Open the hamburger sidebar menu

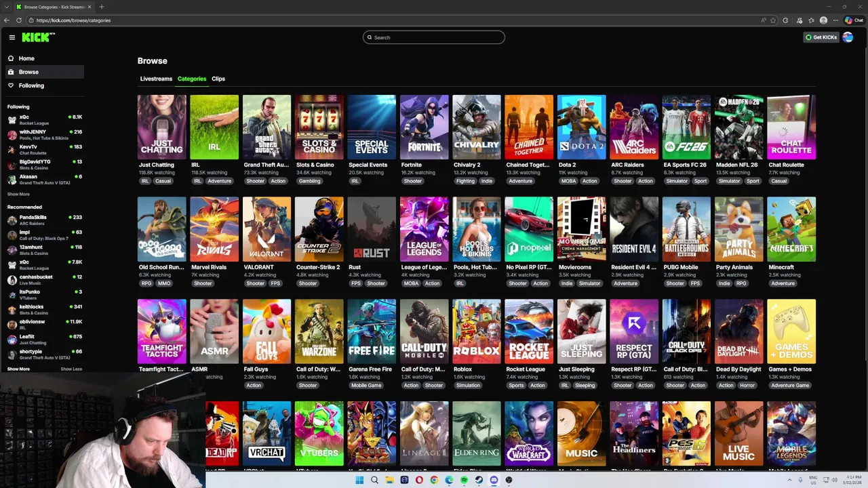tap(12, 37)
